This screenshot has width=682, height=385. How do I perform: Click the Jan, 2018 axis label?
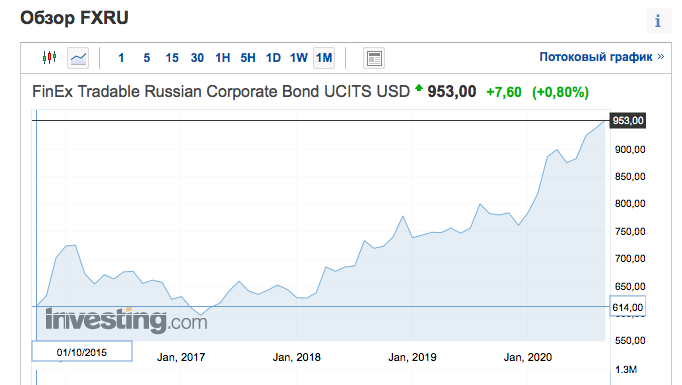(297, 357)
